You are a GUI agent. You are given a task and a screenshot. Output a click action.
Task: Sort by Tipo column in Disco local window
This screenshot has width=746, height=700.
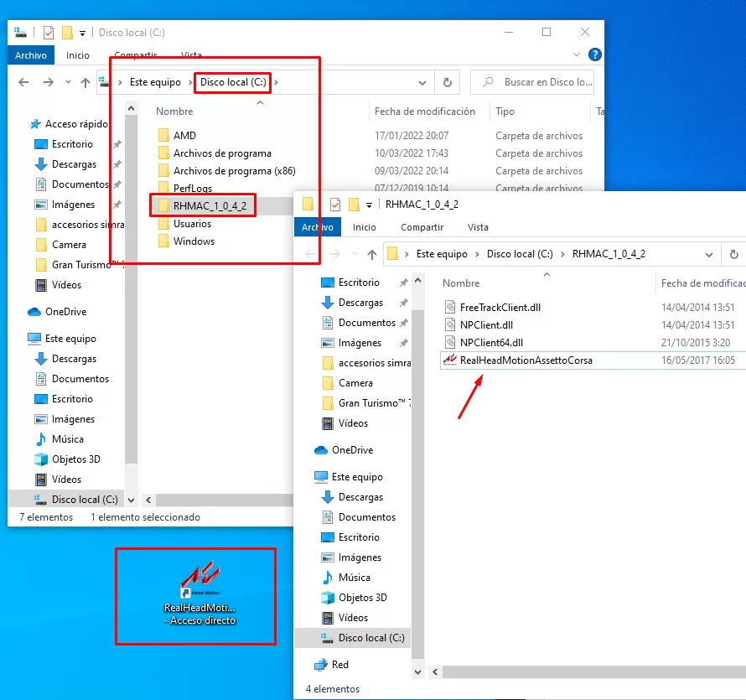[x=505, y=111]
